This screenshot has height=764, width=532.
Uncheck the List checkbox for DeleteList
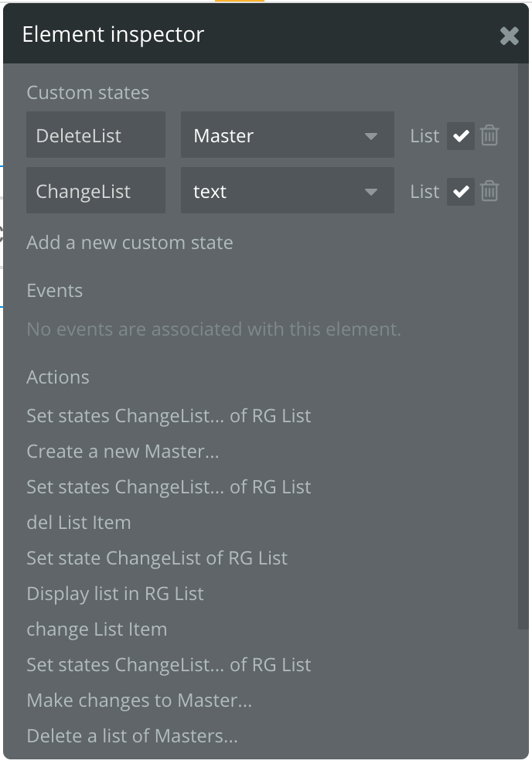point(461,136)
